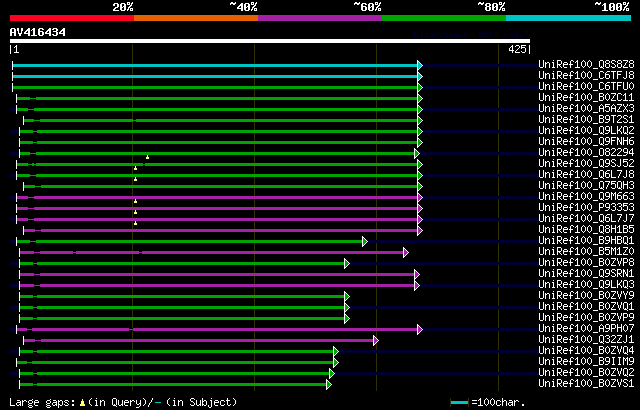Select the UniRef100_Q6L7J8 label

click(x=587, y=175)
